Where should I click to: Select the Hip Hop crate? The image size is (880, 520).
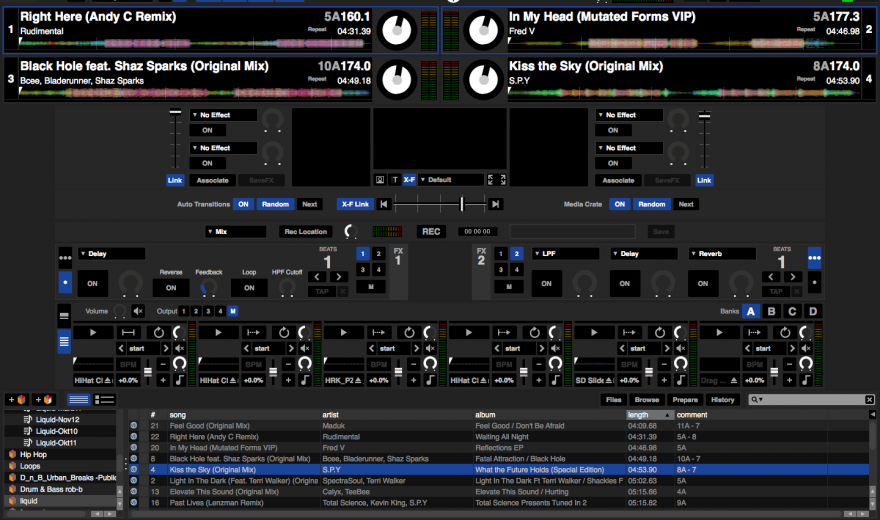pyautogui.click(x=34, y=454)
